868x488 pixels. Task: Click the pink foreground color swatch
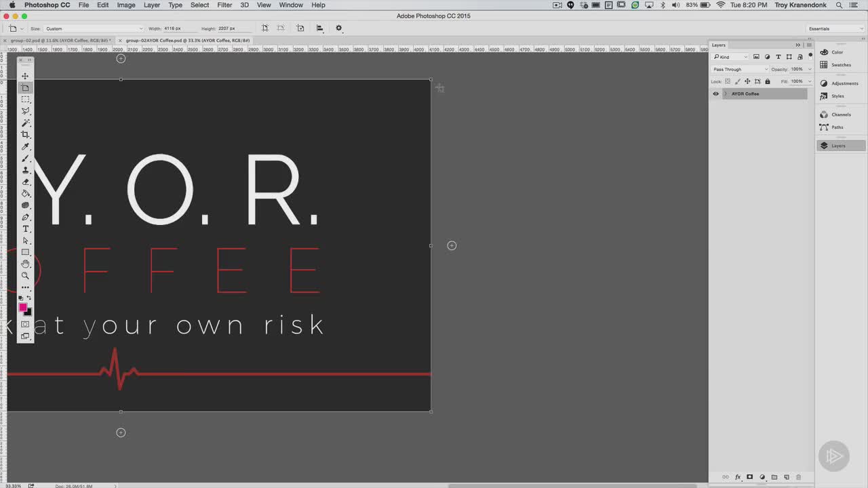point(22,308)
